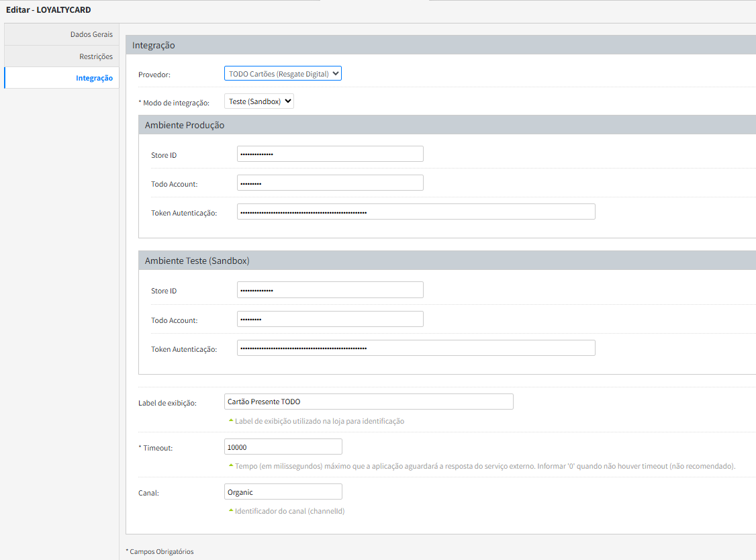Focus the Todo Account field in Ambiente Produção

coord(330,183)
